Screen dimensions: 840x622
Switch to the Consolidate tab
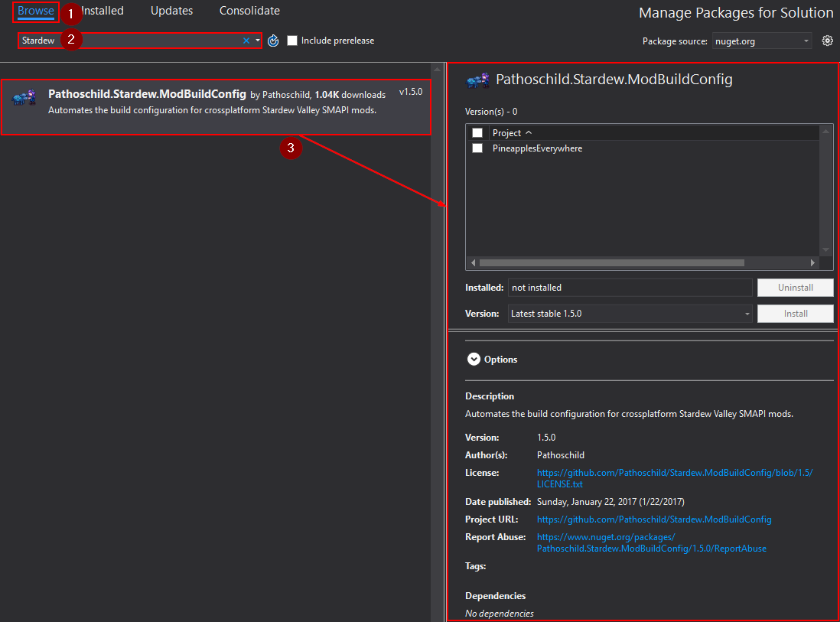coord(249,11)
